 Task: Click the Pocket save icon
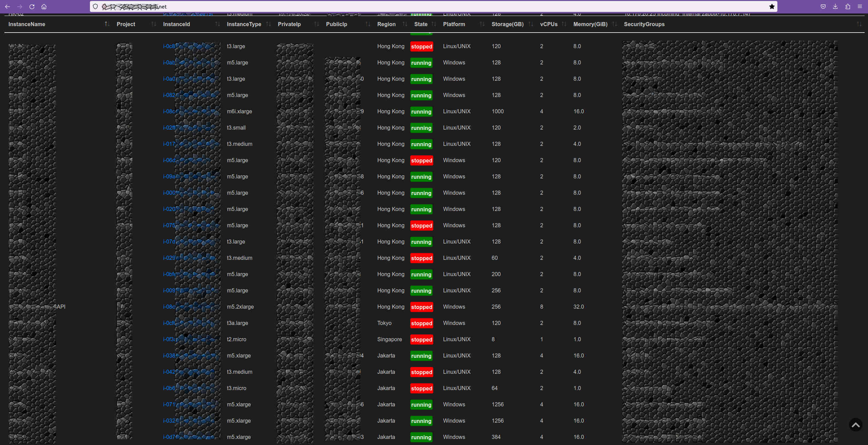(x=823, y=6)
